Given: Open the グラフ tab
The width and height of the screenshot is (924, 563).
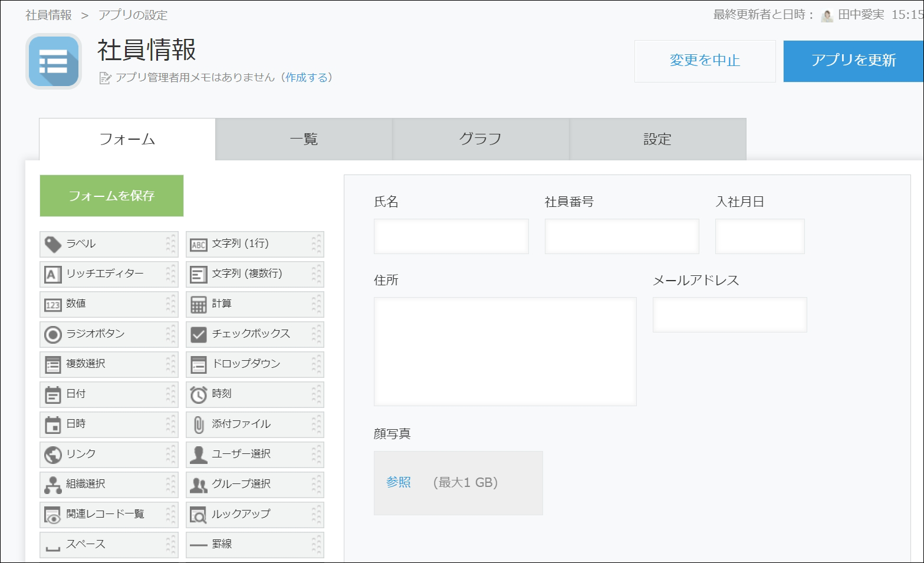Looking at the screenshot, I should (x=481, y=139).
